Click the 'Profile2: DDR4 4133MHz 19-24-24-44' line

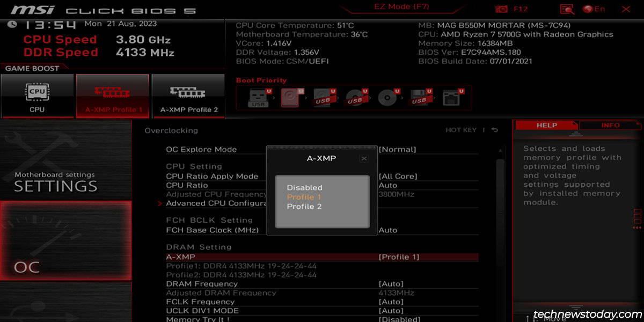pos(241,275)
